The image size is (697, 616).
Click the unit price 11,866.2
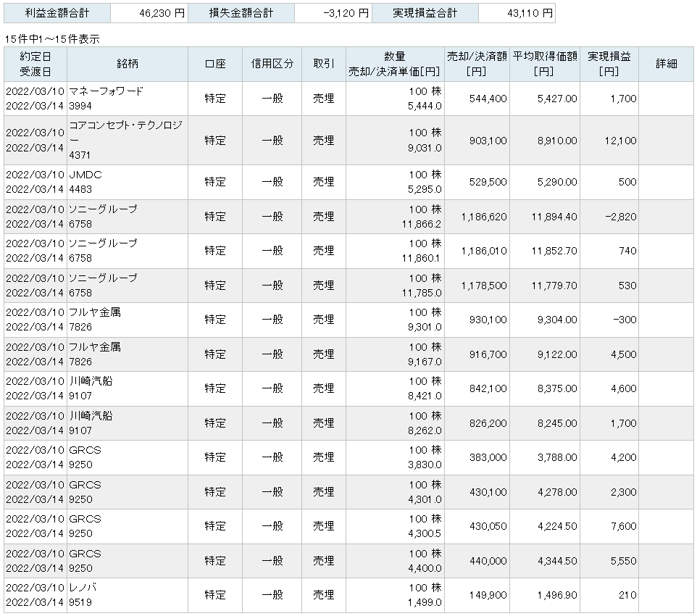(x=422, y=224)
